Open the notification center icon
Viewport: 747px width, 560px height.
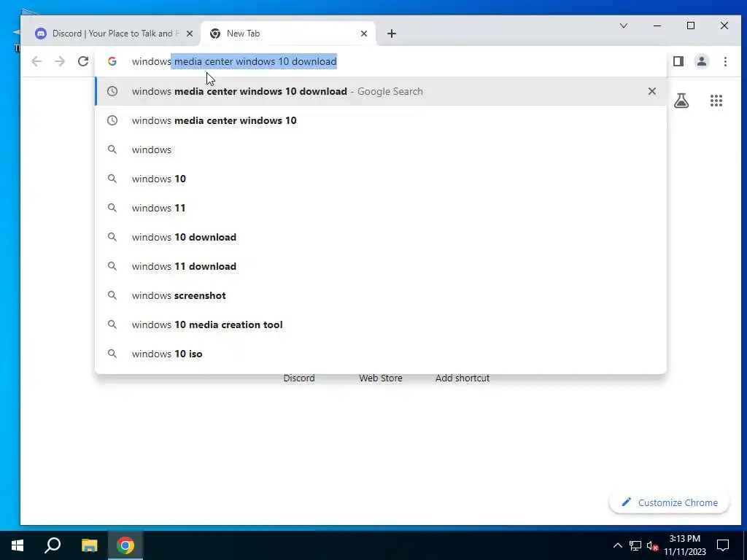[723, 545]
